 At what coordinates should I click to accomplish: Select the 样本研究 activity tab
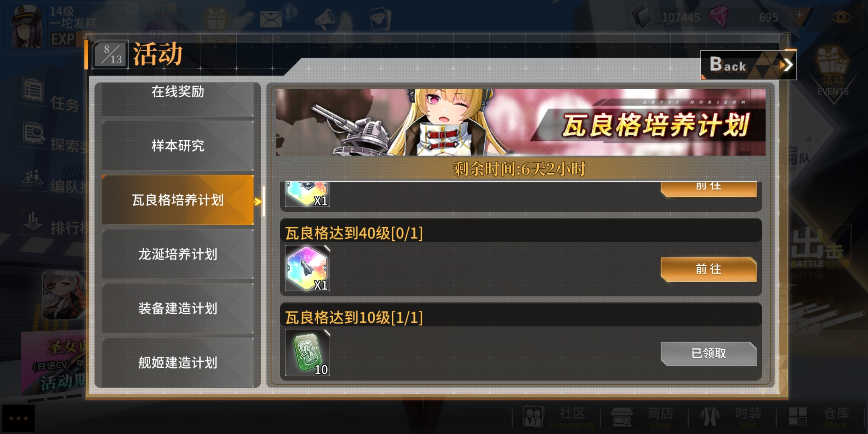(178, 145)
